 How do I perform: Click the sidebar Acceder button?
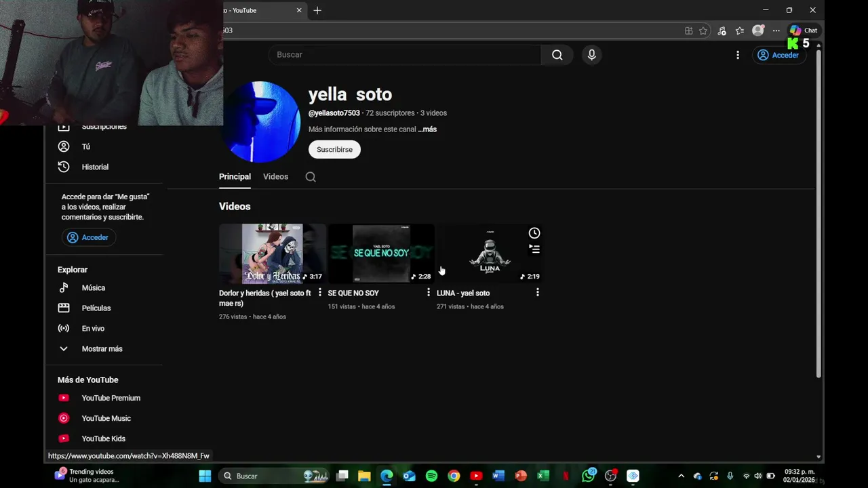[x=88, y=237]
